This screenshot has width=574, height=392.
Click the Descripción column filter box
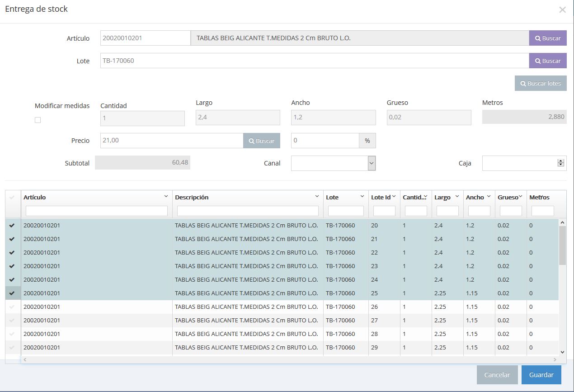tap(248, 211)
